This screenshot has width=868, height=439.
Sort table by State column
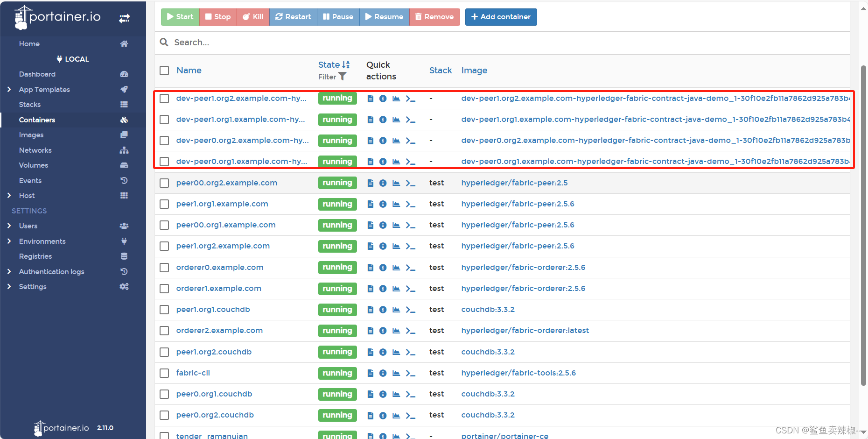pyautogui.click(x=334, y=64)
